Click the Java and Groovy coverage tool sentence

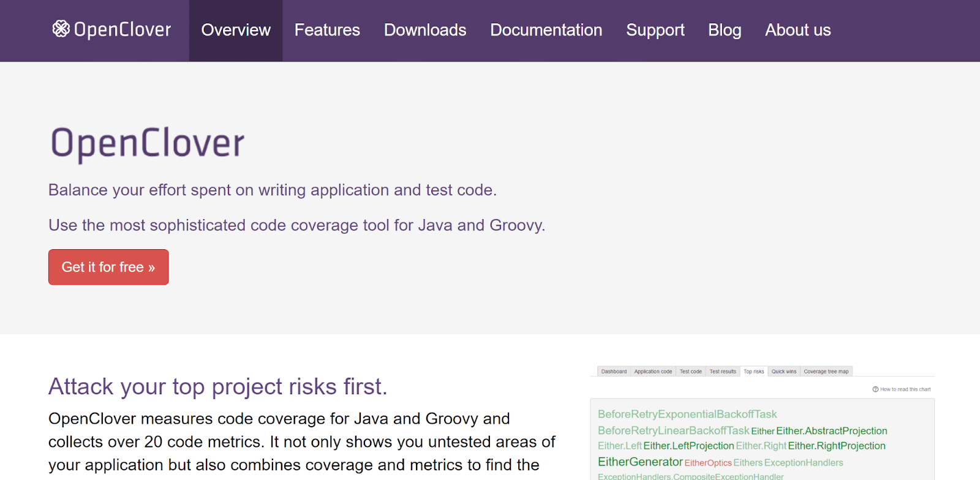pos(297,225)
